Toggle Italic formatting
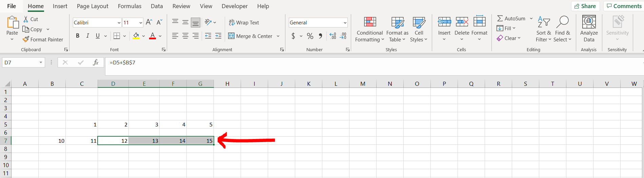The width and height of the screenshot is (644, 178). [88, 36]
